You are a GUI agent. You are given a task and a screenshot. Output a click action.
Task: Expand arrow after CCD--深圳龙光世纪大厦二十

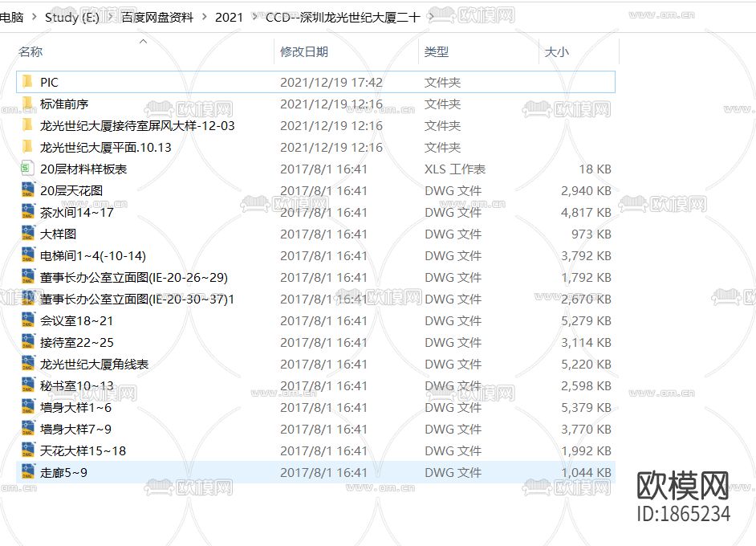[x=431, y=16]
